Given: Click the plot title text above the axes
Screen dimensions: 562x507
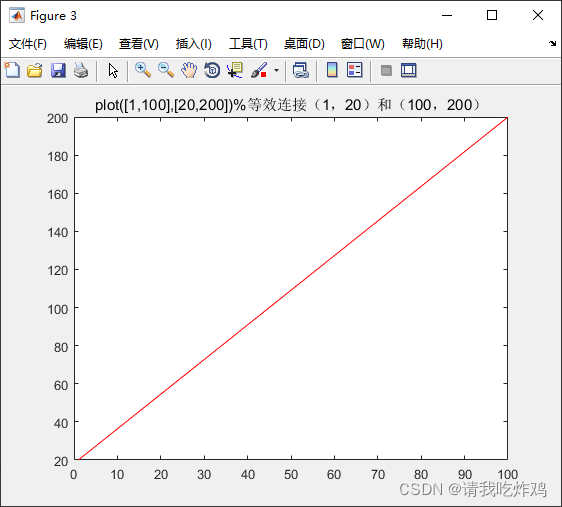Looking at the screenshot, I should [287, 105].
